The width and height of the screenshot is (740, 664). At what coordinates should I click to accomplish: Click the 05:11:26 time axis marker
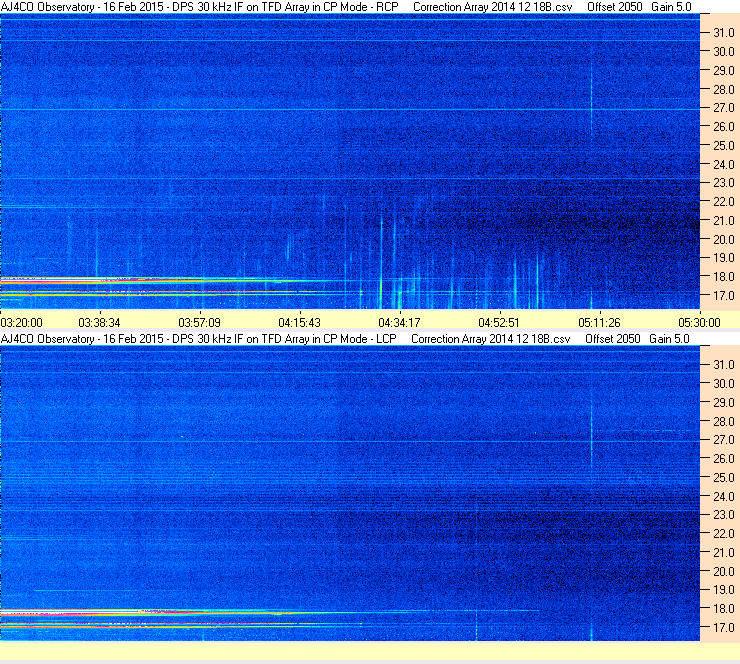(599, 323)
